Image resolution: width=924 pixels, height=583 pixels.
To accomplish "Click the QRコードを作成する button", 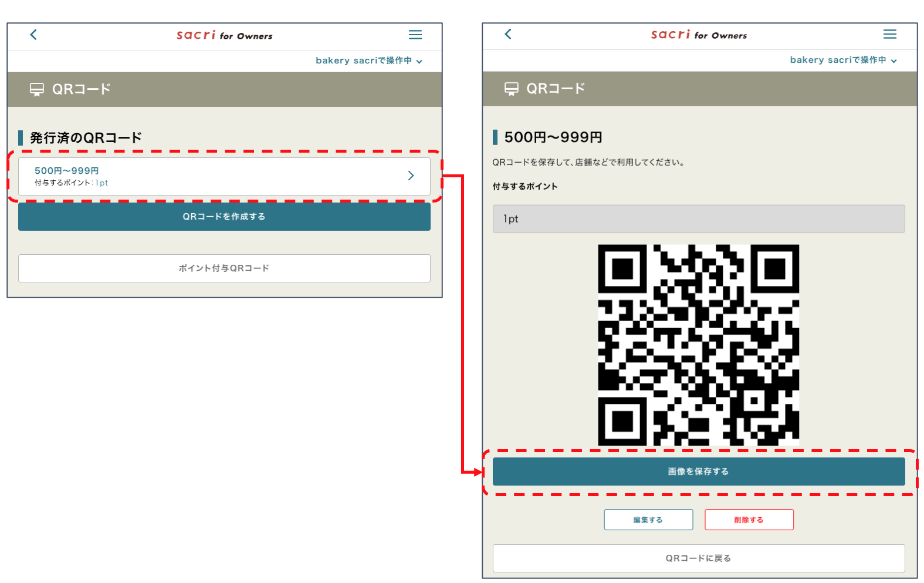I will coord(224,217).
